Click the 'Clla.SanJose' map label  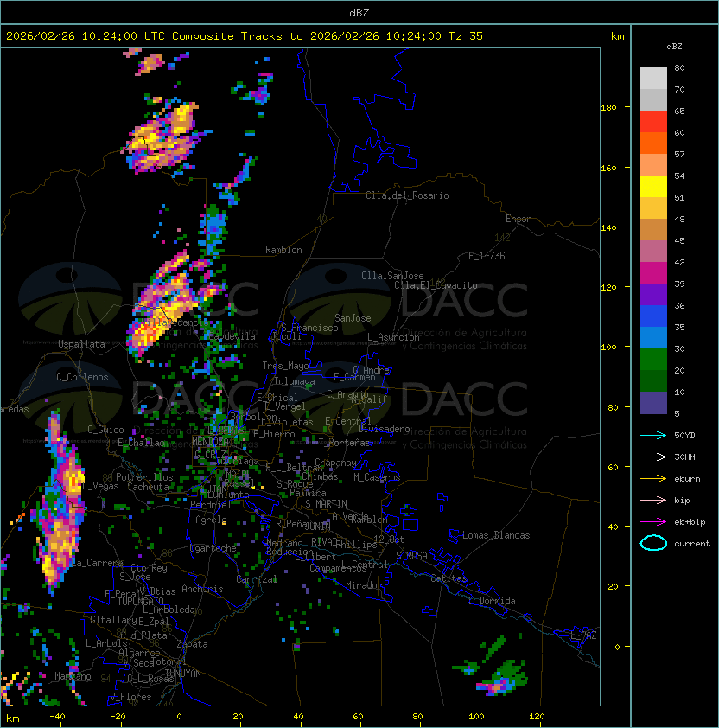click(392, 276)
